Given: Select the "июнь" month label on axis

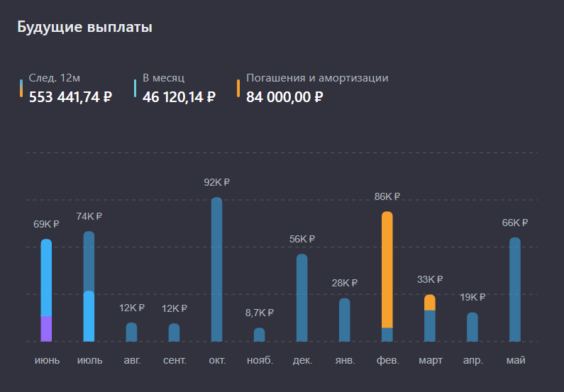Looking at the screenshot, I should pyautogui.click(x=47, y=360).
